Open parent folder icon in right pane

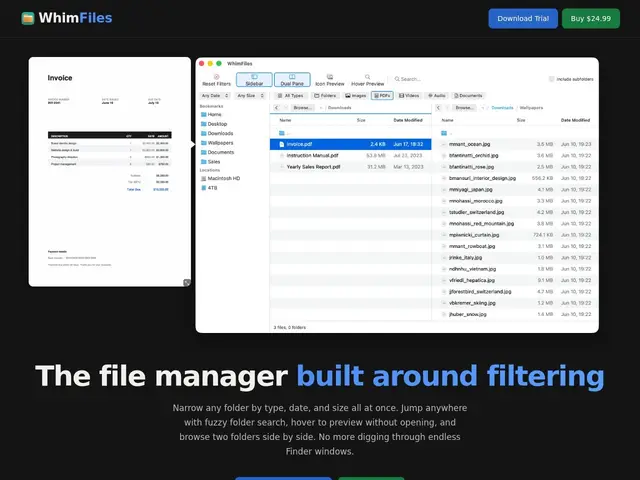pos(444,133)
